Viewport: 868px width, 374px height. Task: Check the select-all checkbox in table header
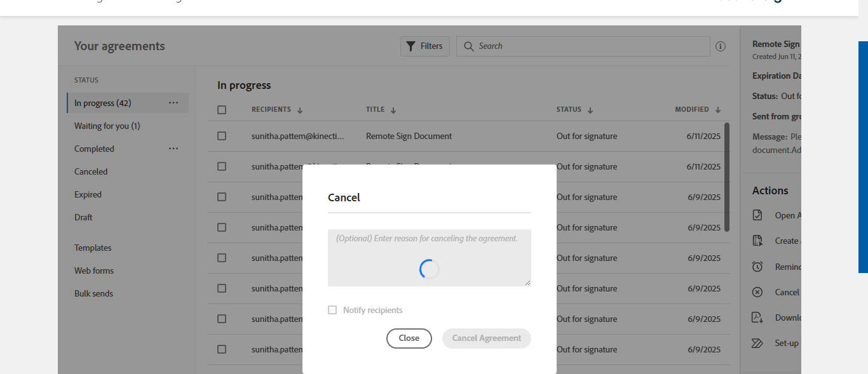click(222, 110)
